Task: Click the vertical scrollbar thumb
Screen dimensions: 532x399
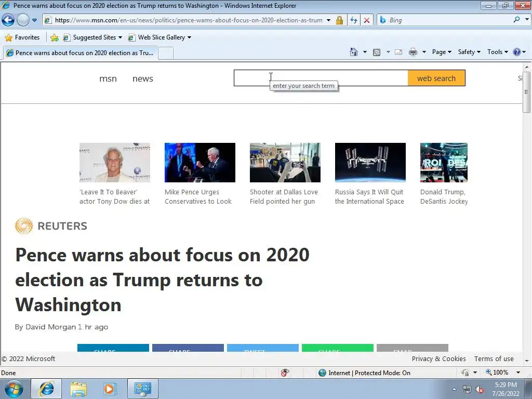Action: (x=527, y=92)
